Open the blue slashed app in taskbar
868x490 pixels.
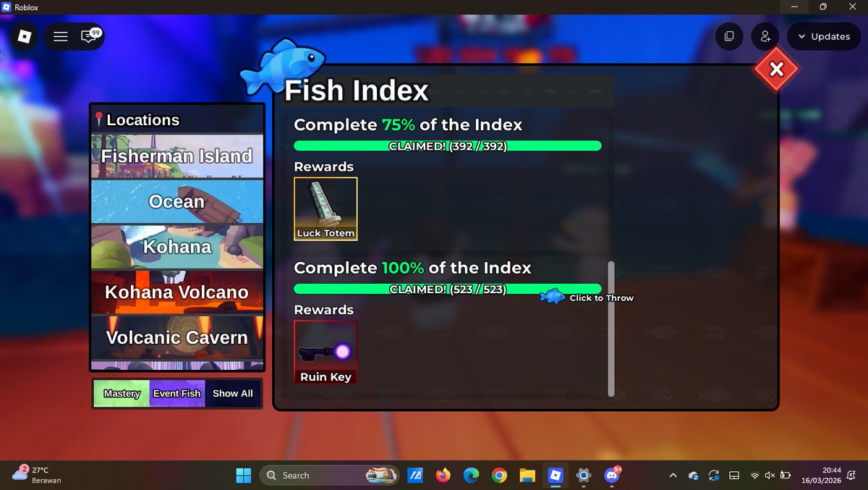[x=414, y=476]
